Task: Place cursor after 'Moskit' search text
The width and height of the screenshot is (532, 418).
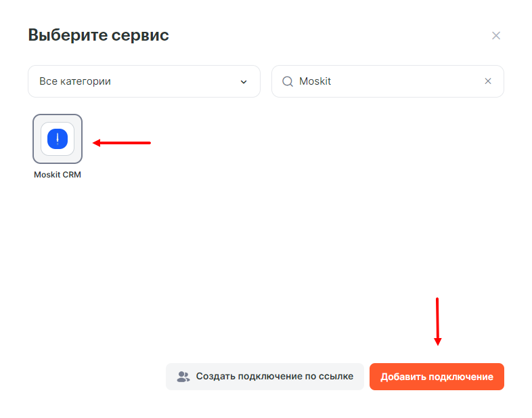Action: pyautogui.click(x=334, y=81)
